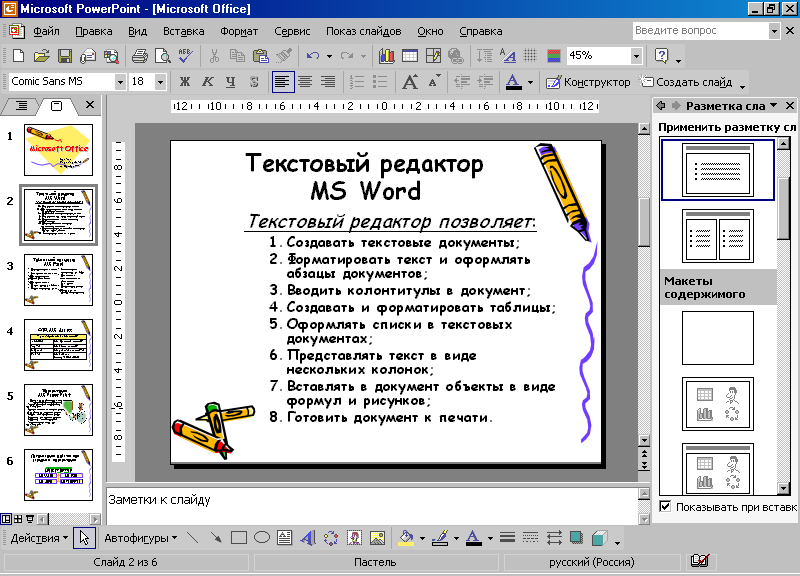Screen dimensions: 800x576
Task: Open the 'Разметка сла' task pane dropdown
Action: click(773, 106)
